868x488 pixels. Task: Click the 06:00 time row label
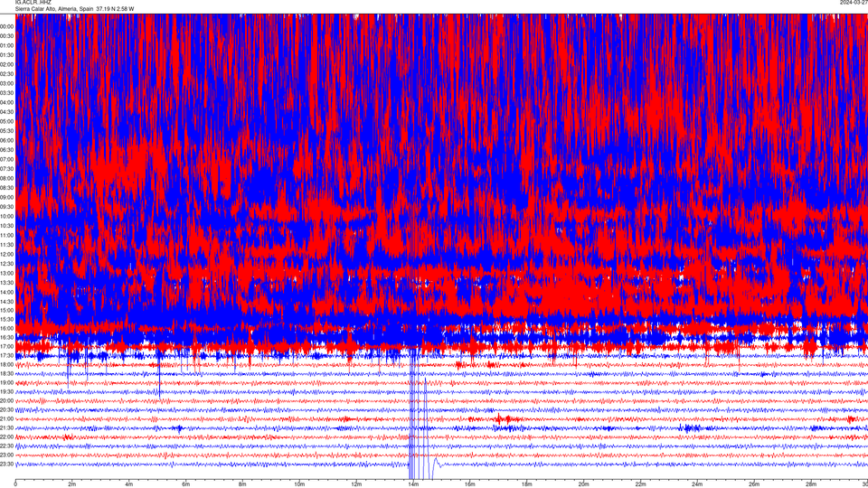[x=6, y=141]
